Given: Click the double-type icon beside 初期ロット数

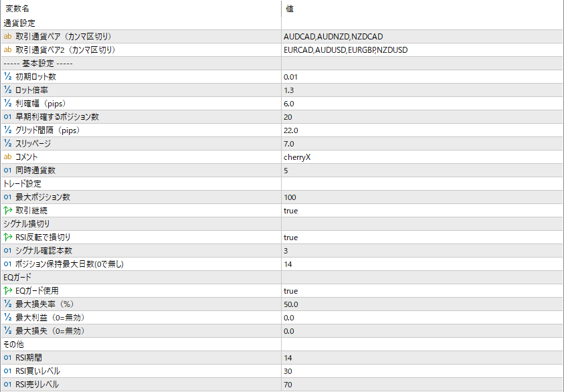Looking at the screenshot, I should (8, 76).
